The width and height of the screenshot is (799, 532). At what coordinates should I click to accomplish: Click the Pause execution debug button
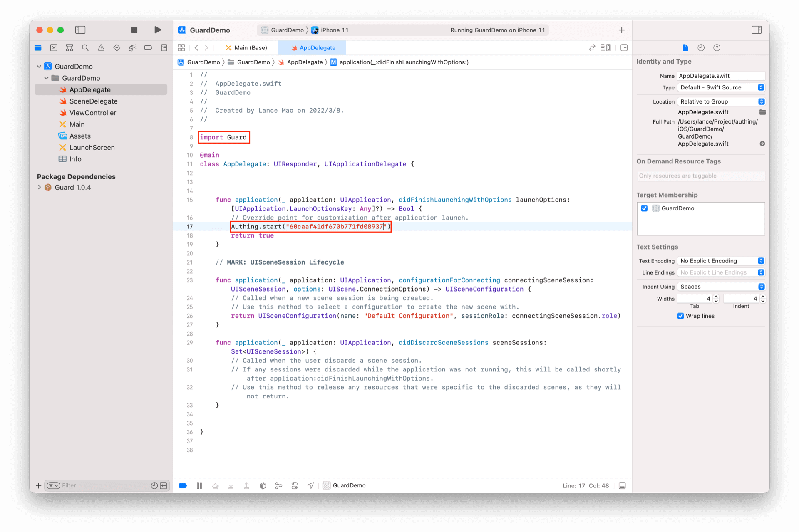pyautogui.click(x=199, y=485)
